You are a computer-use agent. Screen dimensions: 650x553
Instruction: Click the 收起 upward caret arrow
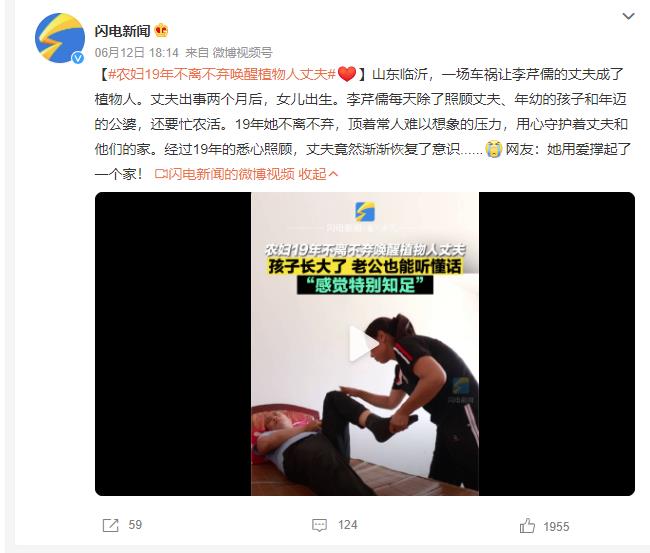click(x=333, y=175)
